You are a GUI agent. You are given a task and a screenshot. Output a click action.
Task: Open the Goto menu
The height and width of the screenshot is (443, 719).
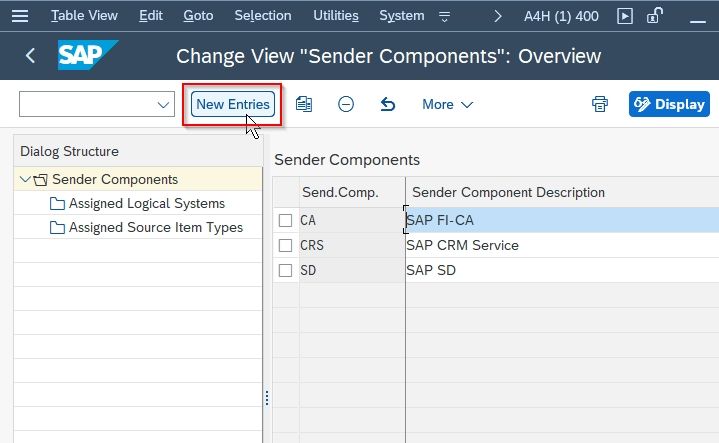(198, 16)
